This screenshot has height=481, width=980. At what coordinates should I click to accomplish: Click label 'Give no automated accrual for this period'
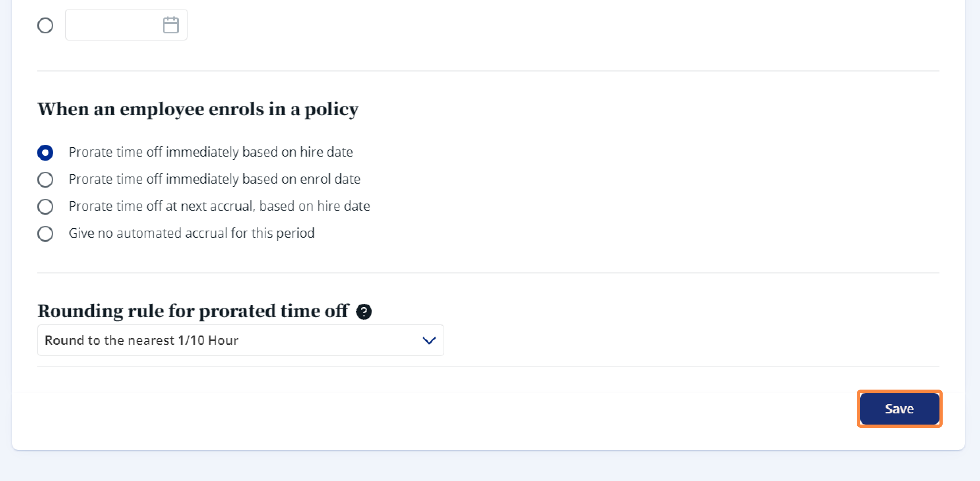coord(192,233)
